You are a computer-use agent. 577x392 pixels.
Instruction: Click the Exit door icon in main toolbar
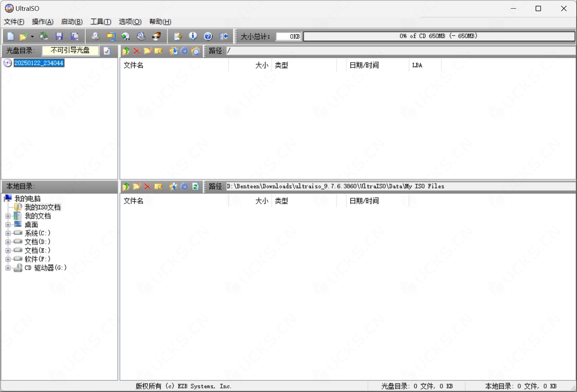224,36
